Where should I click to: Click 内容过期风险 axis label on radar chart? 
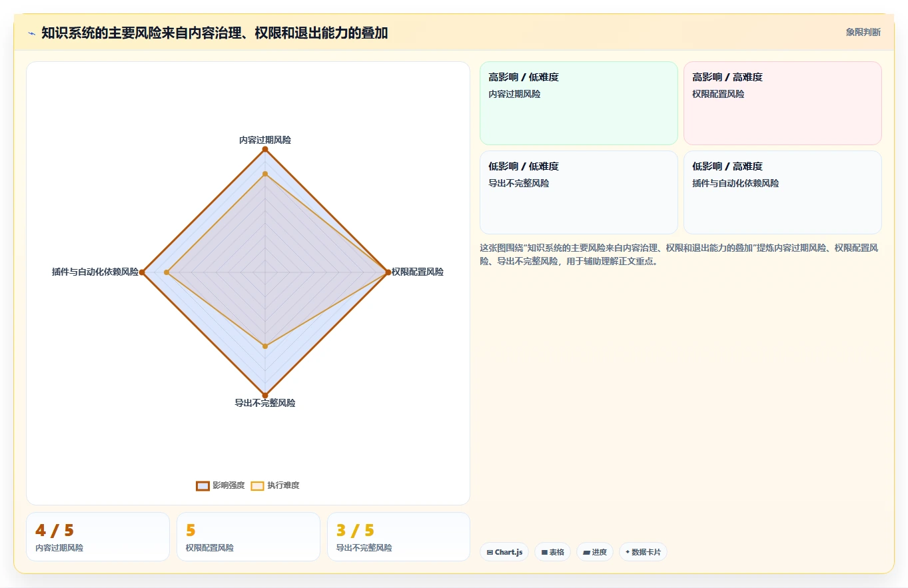pos(265,140)
